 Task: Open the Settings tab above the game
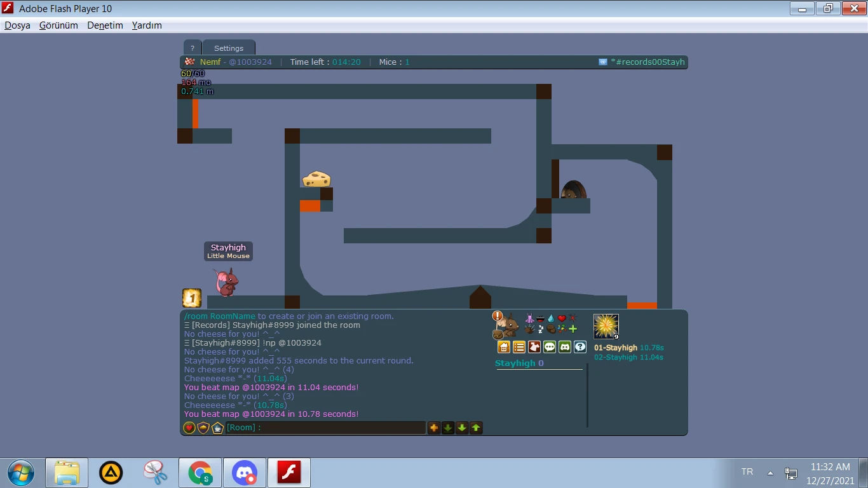pos(229,48)
